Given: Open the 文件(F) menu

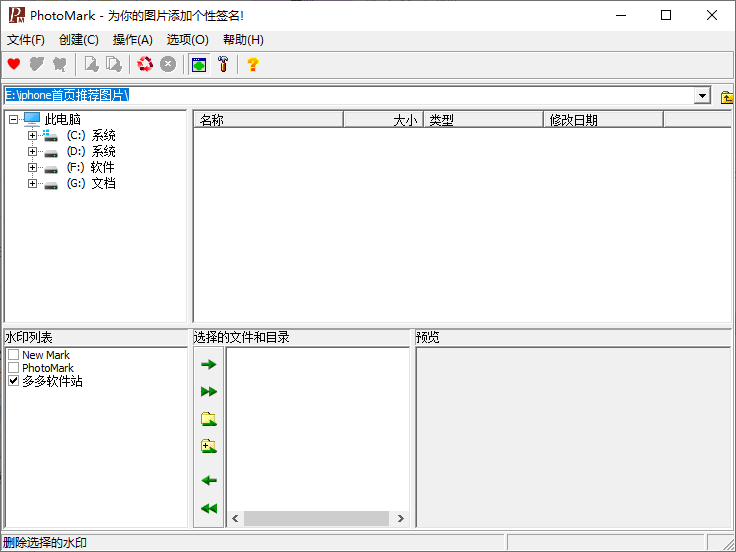Looking at the screenshot, I should tap(26, 40).
